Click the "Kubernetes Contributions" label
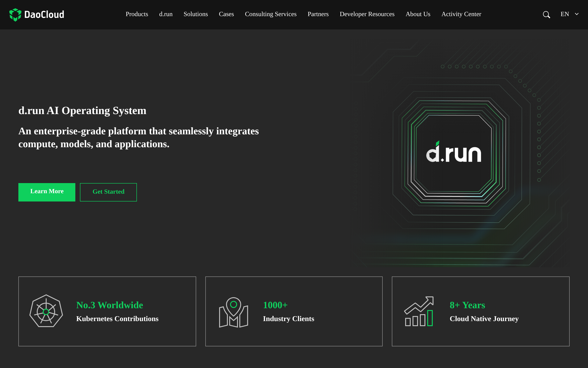588x368 pixels. (117, 319)
